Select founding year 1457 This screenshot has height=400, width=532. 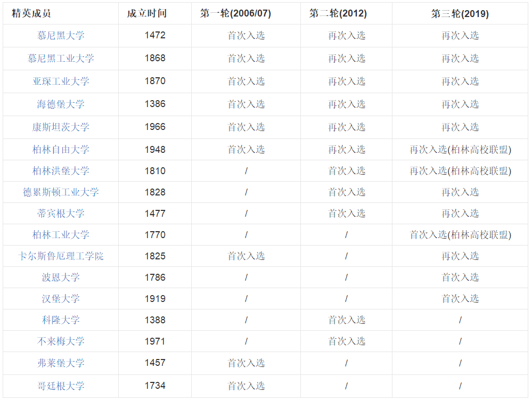click(x=155, y=363)
